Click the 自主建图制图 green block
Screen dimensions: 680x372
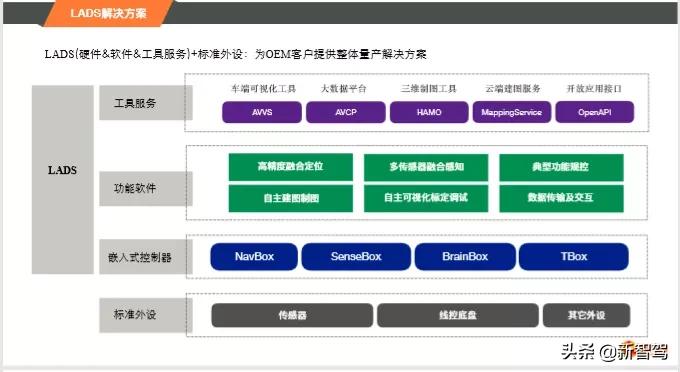point(291,199)
